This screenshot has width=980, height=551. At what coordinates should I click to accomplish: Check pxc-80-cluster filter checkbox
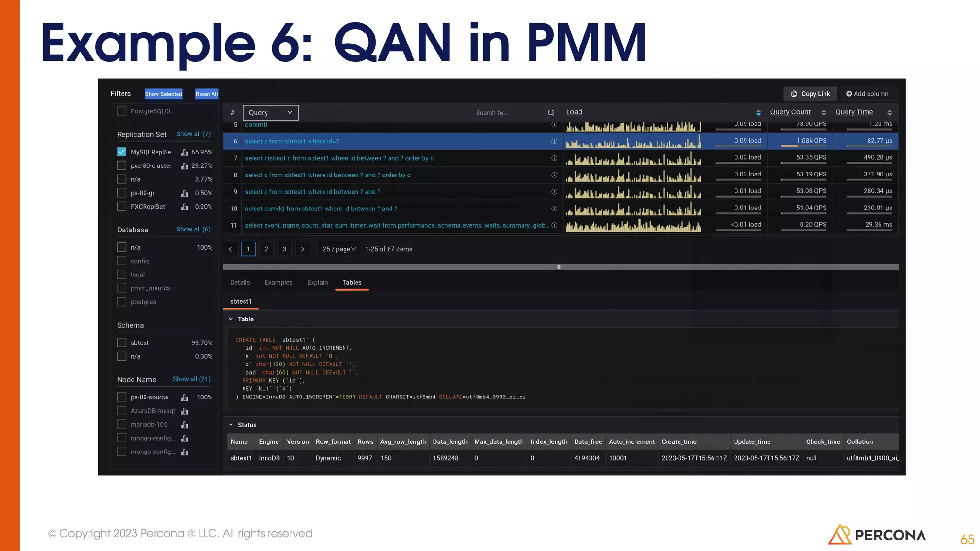click(x=122, y=165)
